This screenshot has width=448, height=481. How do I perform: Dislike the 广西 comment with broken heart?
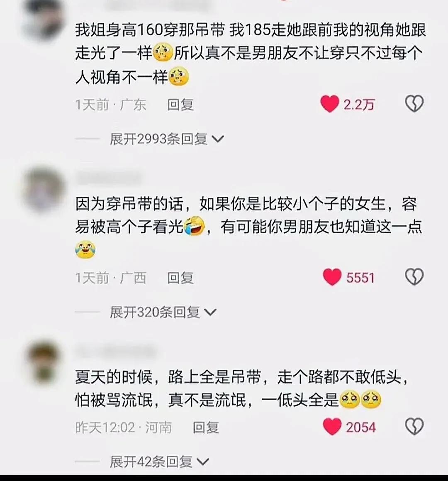tap(414, 277)
